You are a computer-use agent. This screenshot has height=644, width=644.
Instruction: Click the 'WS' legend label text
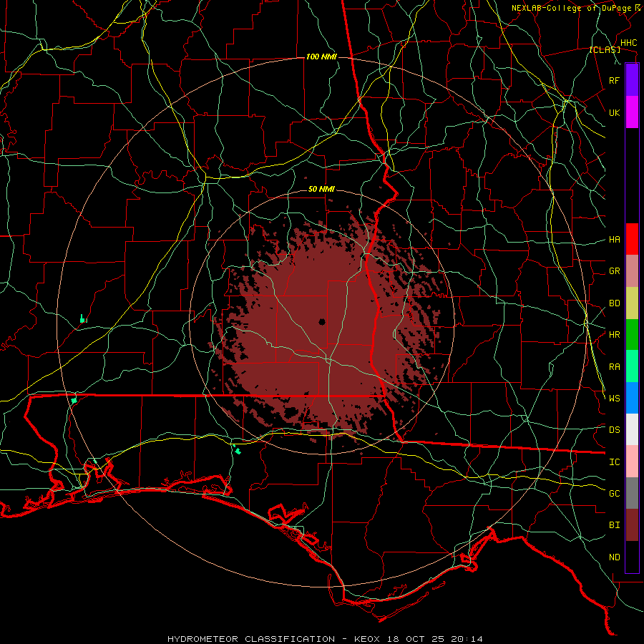click(x=614, y=399)
